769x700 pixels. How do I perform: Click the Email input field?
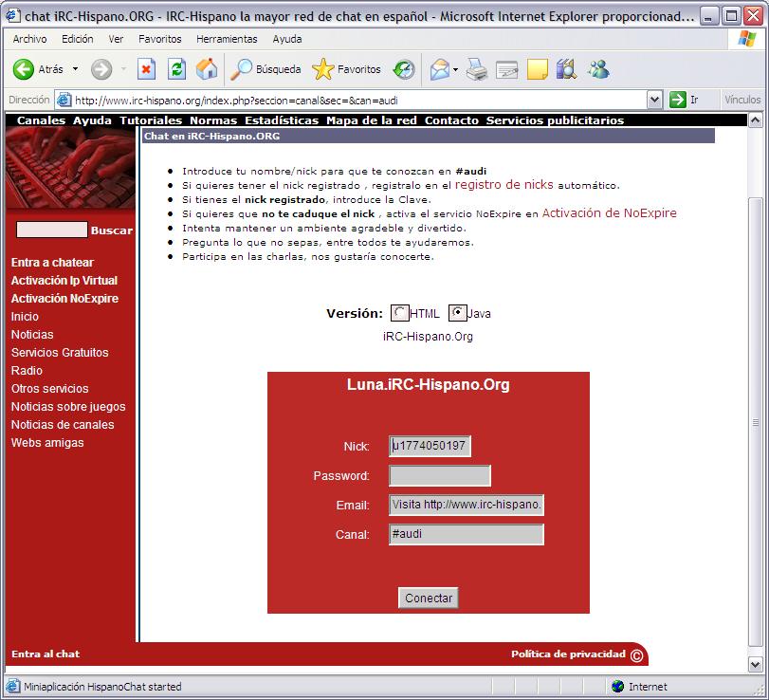point(467,505)
